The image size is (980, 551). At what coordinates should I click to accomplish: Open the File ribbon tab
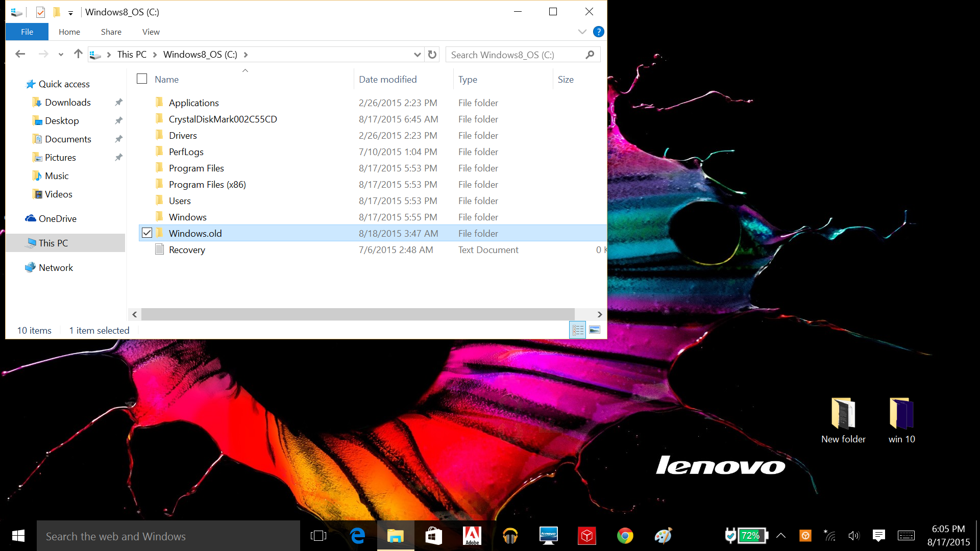click(27, 32)
